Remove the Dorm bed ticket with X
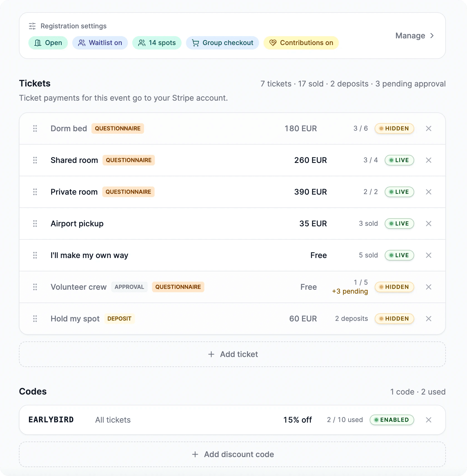 pos(429,128)
